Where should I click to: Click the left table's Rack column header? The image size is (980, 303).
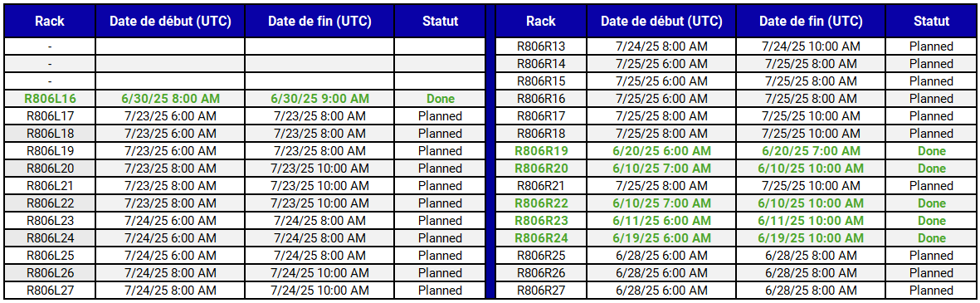coord(50,21)
